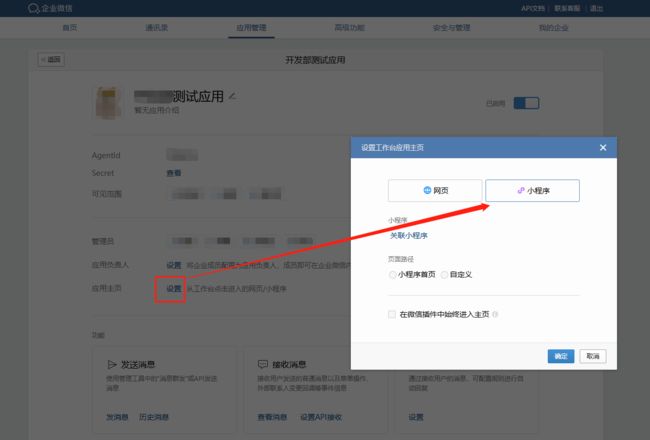Click the 开发部测试应用 page title
This screenshot has height=440, width=650.
[x=315, y=60]
